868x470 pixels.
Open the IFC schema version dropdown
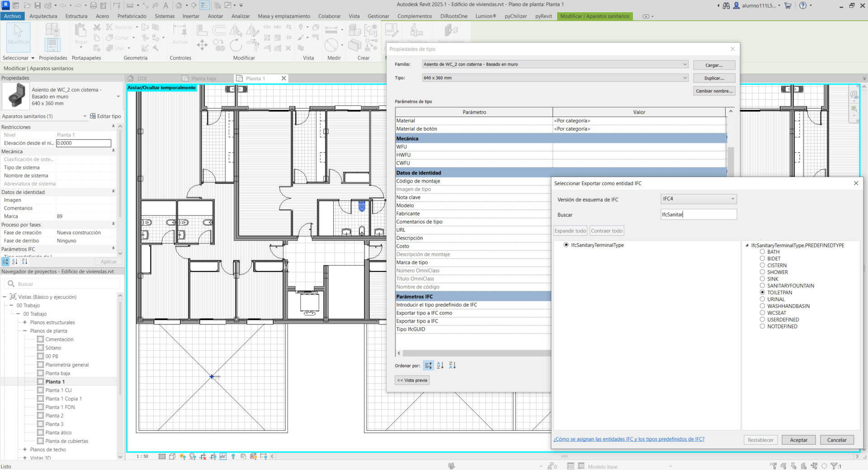tap(698, 199)
